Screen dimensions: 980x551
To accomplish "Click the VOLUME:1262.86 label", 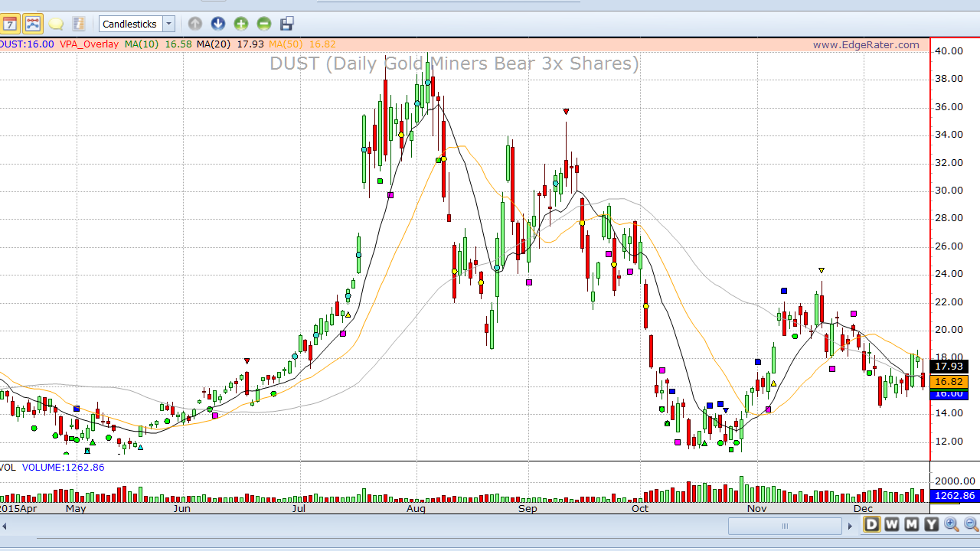I will [x=63, y=467].
